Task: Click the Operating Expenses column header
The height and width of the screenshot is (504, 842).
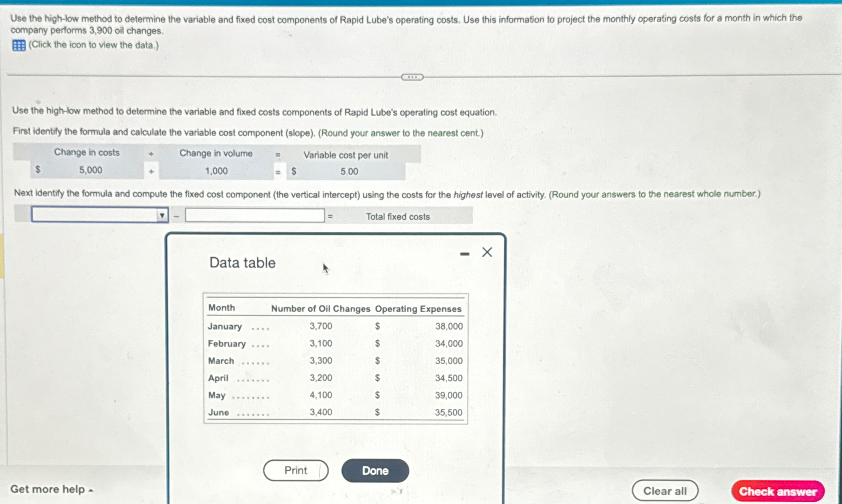Action: click(x=418, y=308)
